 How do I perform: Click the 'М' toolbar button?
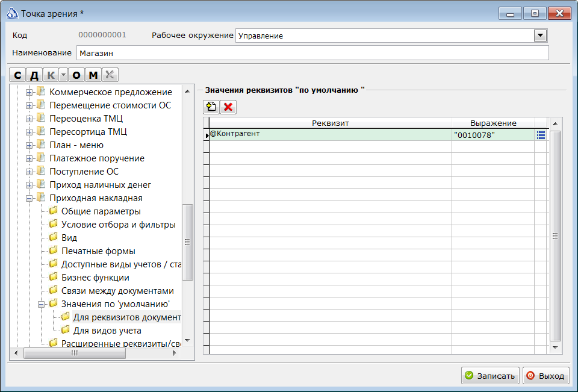(93, 75)
